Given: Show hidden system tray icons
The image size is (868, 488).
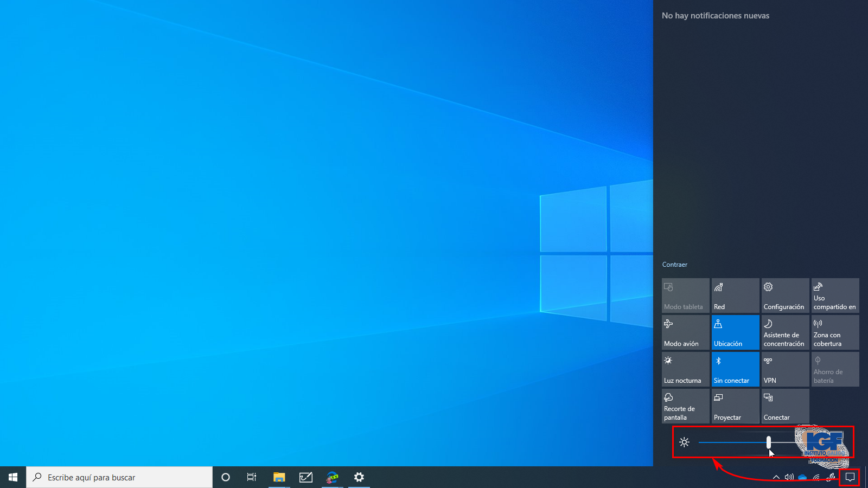Looking at the screenshot, I should pos(776,477).
